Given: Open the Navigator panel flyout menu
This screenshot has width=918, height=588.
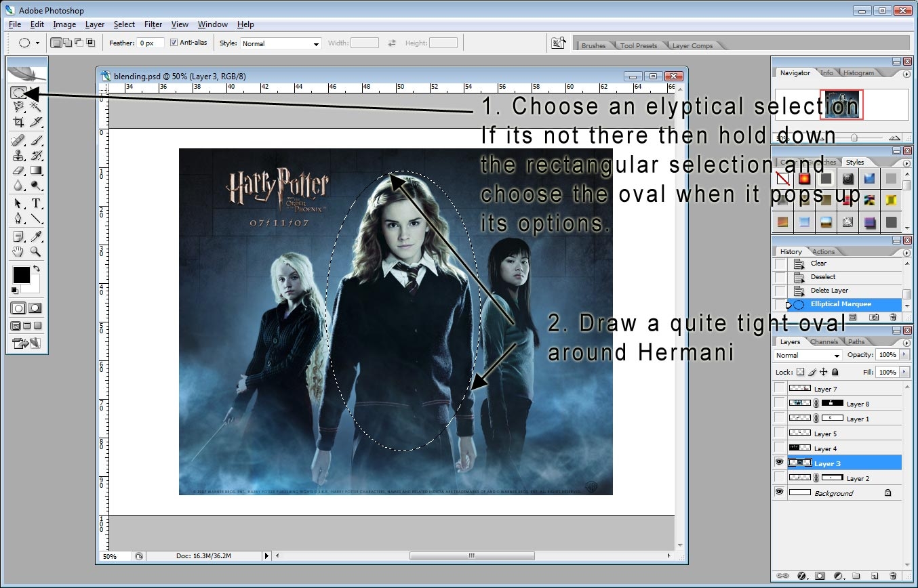Looking at the screenshot, I should click(906, 73).
